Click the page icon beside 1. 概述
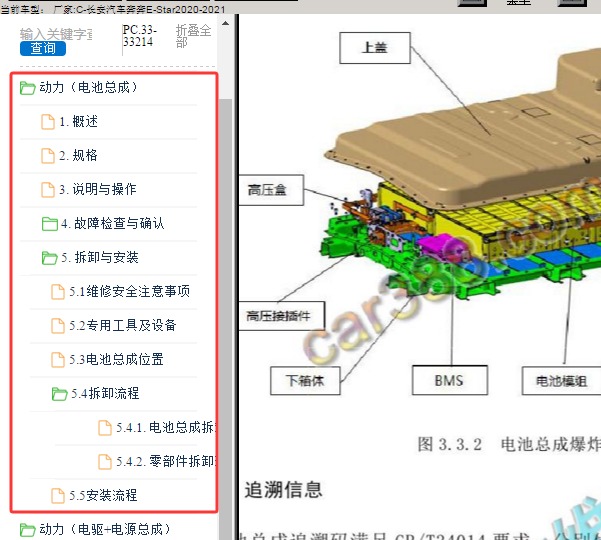Image resolution: width=601 pixels, height=540 pixels. point(48,122)
